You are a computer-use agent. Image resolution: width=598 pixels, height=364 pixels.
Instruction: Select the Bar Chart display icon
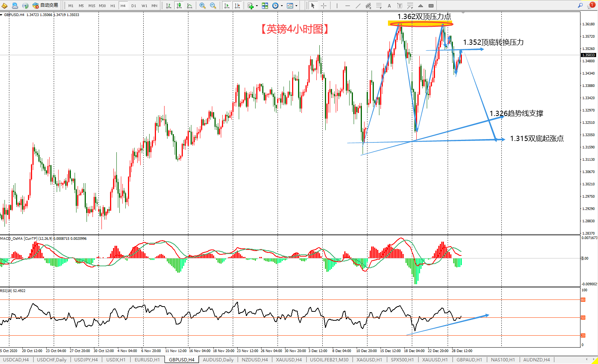click(x=169, y=6)
